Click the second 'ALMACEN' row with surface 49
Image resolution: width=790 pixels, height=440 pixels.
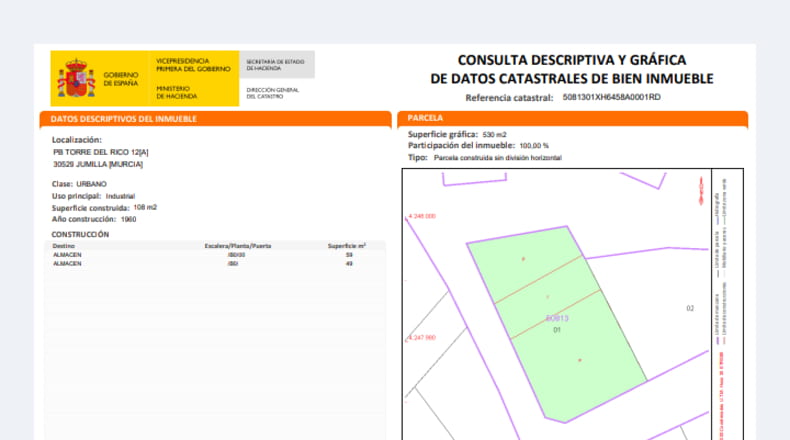215,264
